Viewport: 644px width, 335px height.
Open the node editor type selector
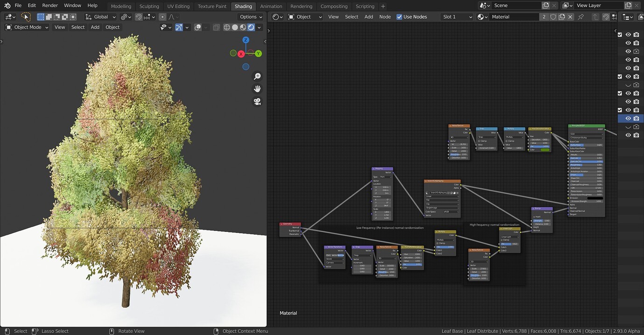278,17
